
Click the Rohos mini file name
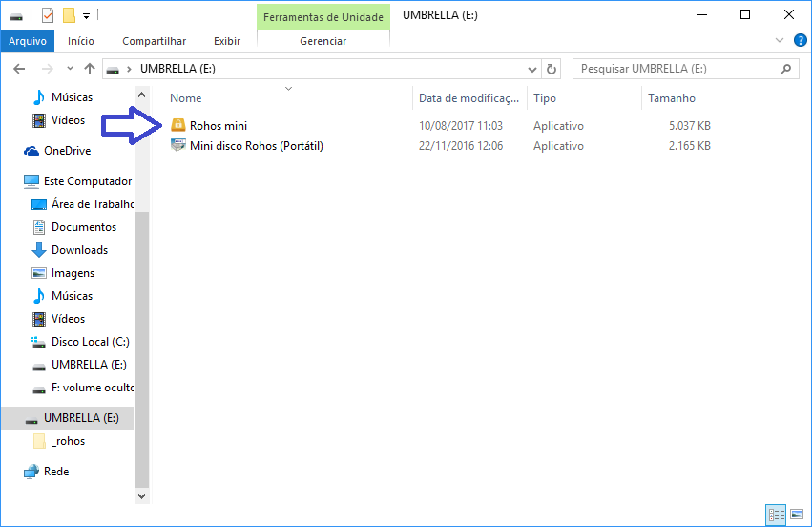(219, 126)
